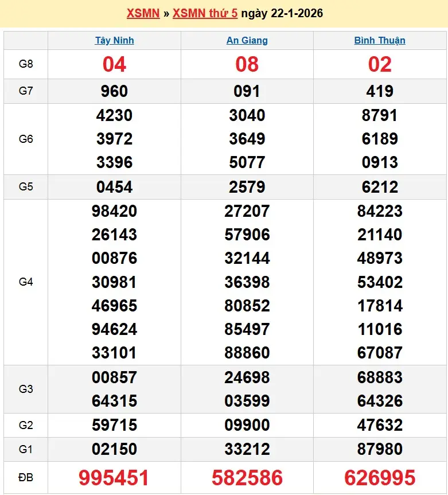Screen dimensions: 448x495
Task: Select the G8 result 08 for An Giang
Action: pos(247,65)
